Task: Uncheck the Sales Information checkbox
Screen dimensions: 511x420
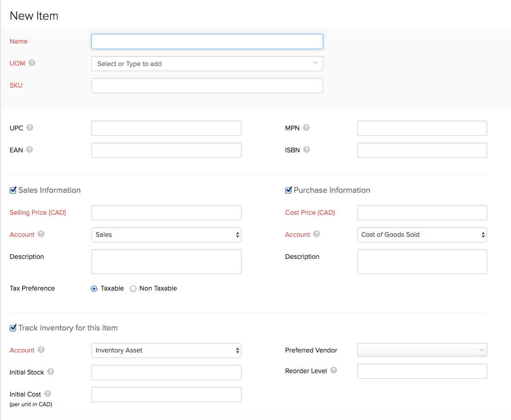Action: [13, 190]
